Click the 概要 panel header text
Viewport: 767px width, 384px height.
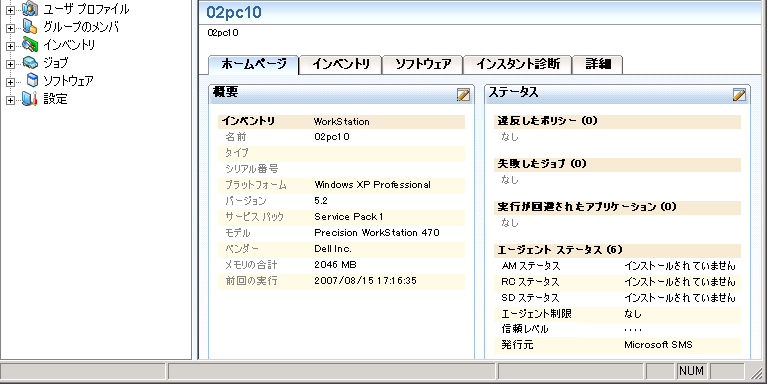pos(226,92)
